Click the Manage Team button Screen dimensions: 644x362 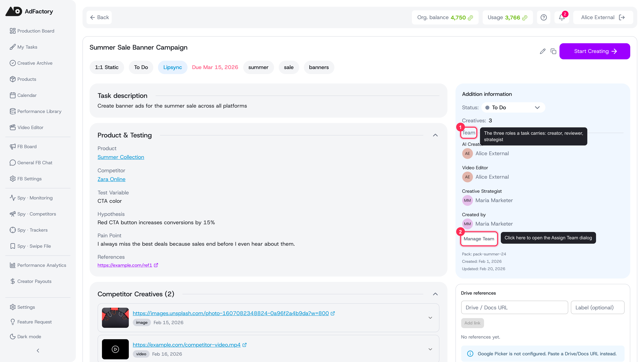479,239
